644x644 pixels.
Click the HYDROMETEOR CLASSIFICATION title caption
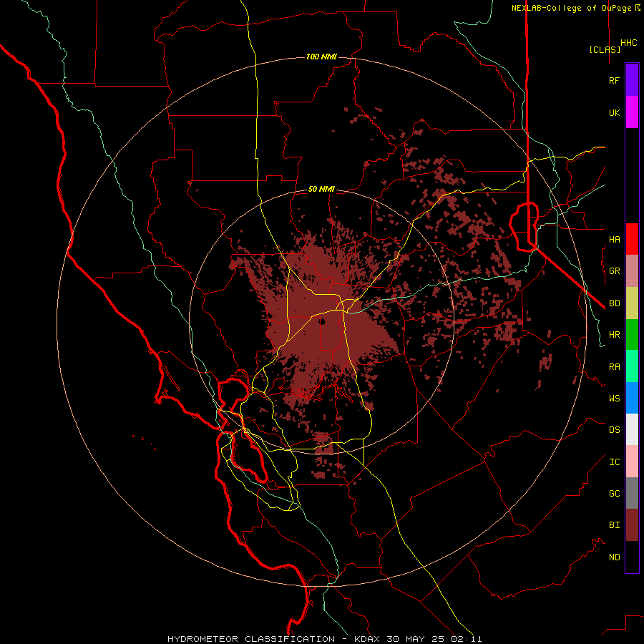pyautogui.click(x=251, y=639)
